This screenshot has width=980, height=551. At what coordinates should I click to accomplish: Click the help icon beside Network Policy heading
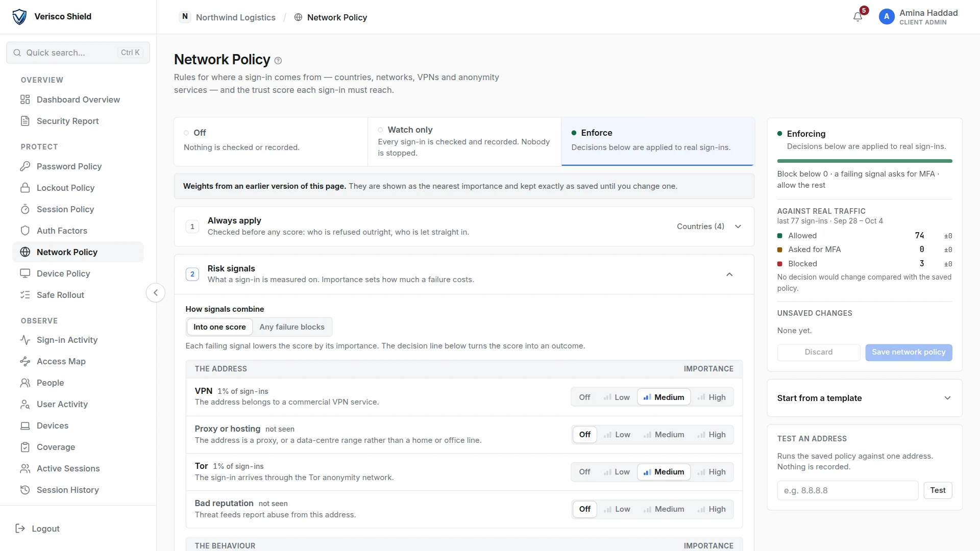[x=278, y=61]
